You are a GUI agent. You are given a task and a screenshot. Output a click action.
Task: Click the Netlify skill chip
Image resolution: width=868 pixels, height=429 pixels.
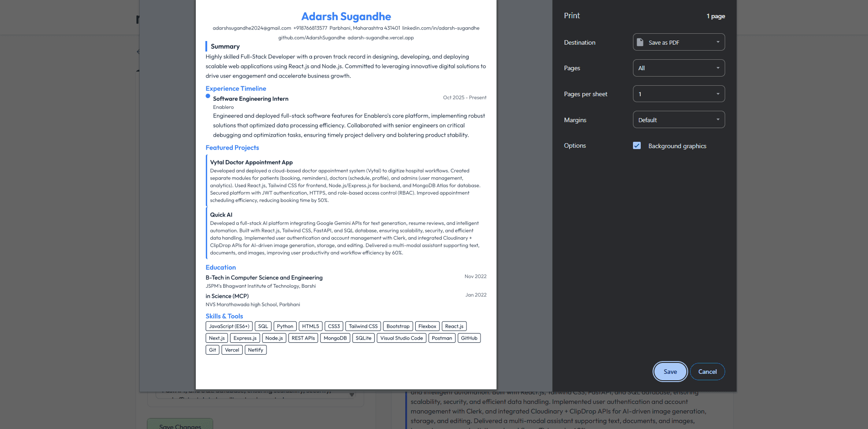(256, 350)
